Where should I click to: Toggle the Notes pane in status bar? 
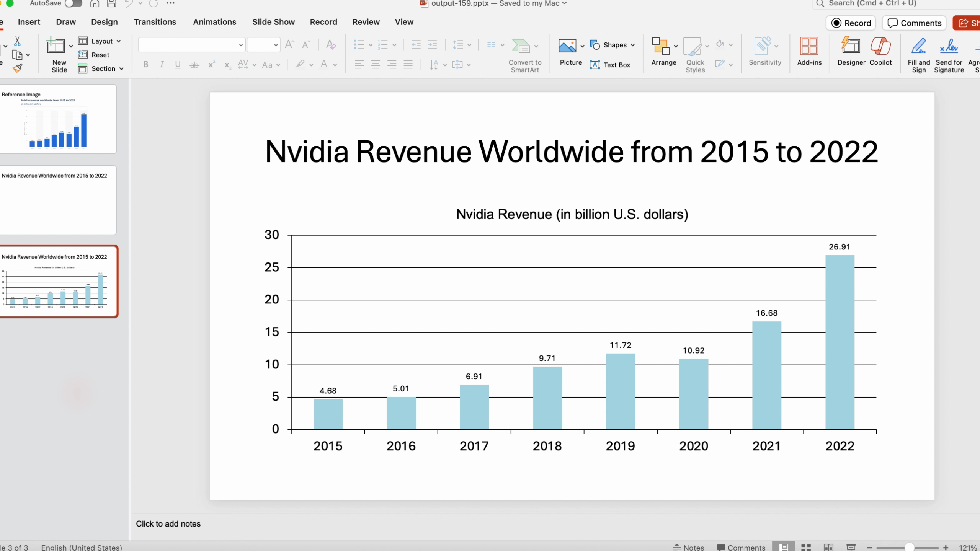click(x=689, y=547)
